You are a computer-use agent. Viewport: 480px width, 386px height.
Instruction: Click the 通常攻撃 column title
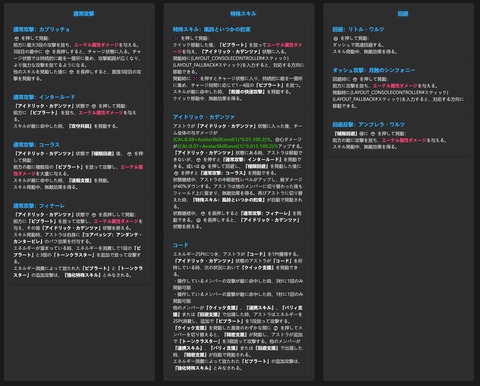[84, 14]
